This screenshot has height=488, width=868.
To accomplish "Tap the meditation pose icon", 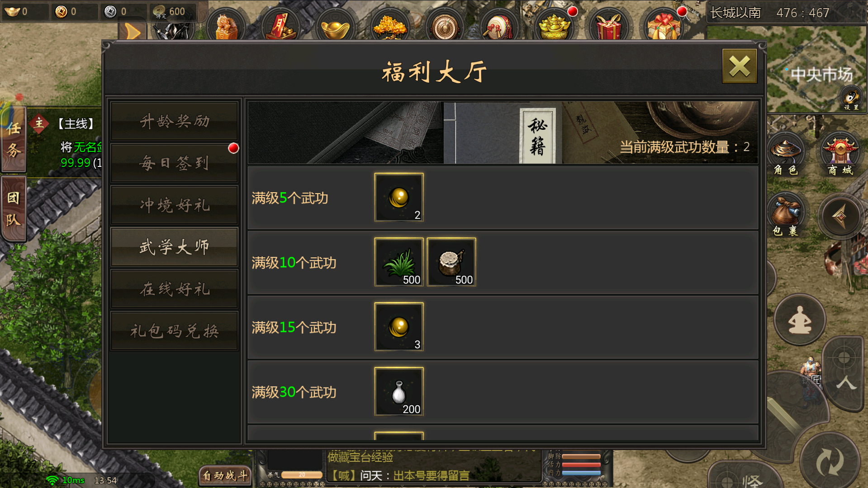I will (800, 320).
